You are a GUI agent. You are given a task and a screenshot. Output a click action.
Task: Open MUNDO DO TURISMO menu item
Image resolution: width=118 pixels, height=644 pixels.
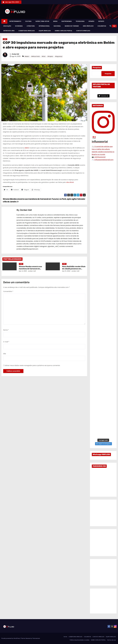pyautogui.click(x=72, y=26)
